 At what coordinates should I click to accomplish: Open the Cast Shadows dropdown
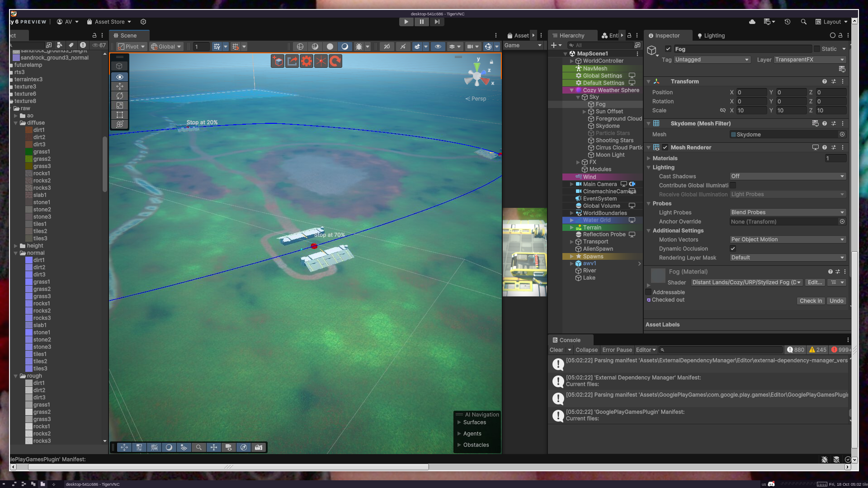[x=788, y=176]
